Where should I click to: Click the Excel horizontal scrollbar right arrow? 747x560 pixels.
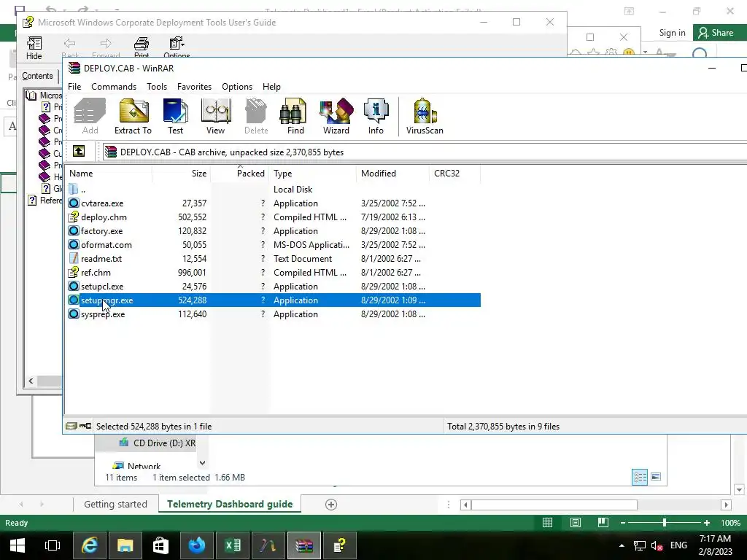(726, 505)
